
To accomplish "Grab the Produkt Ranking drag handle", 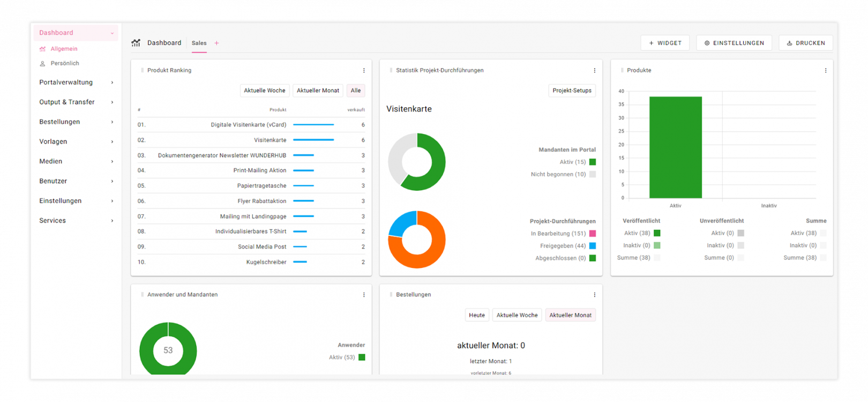I will [x=142, y=70].
